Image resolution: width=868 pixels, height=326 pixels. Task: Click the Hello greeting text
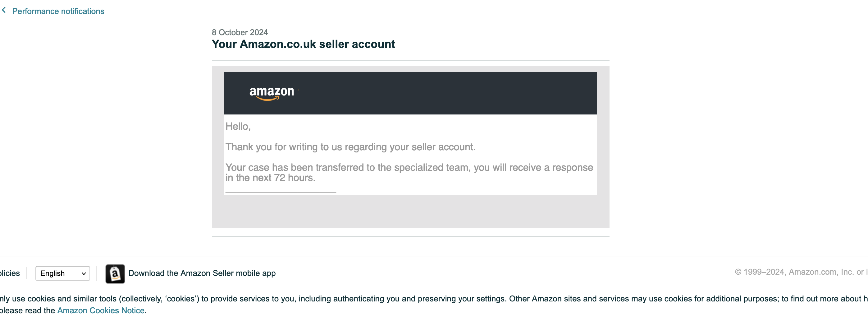(x=238, y=127)
